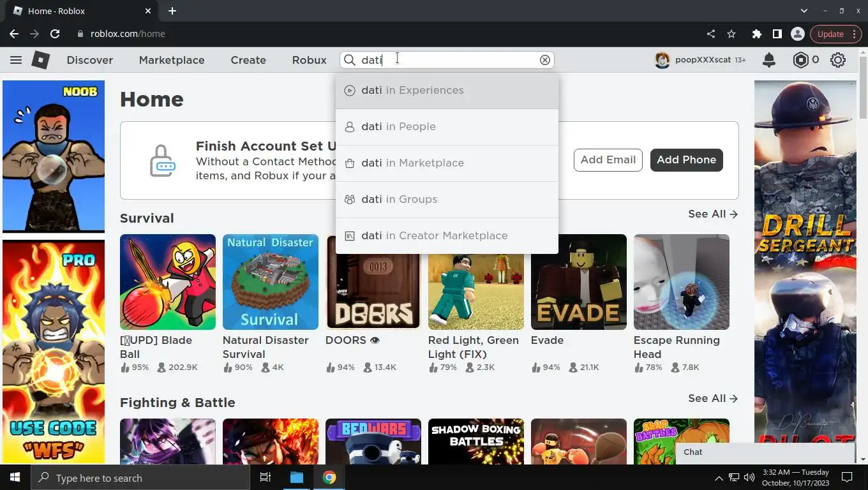Open the notifications bell
Screen dimensions: 868x490
[769, 60]
